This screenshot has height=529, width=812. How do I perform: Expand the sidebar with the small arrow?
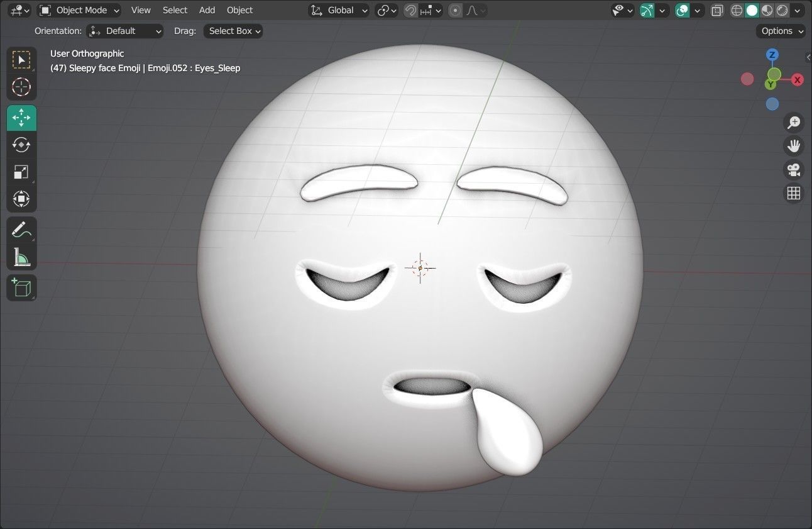point(808,57)
